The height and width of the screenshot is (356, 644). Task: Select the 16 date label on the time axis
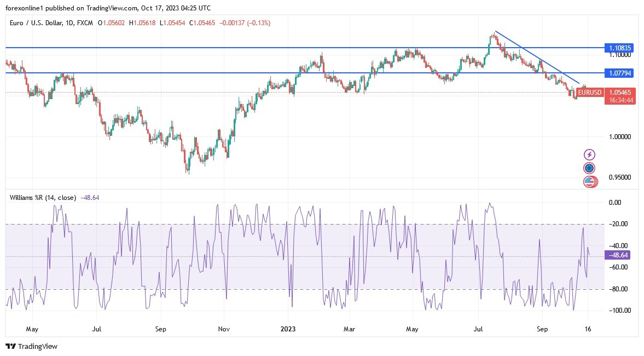tap(588, 329)
